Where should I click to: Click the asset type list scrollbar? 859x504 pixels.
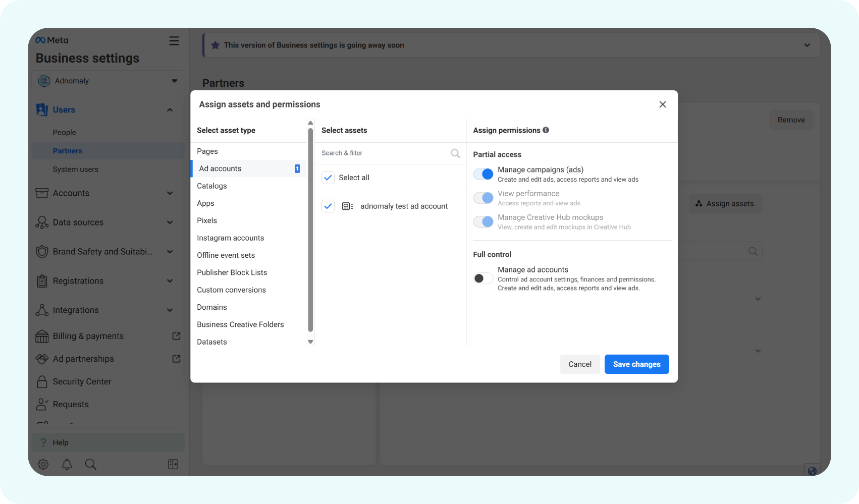pyautogui.click(x=310, y=229)
